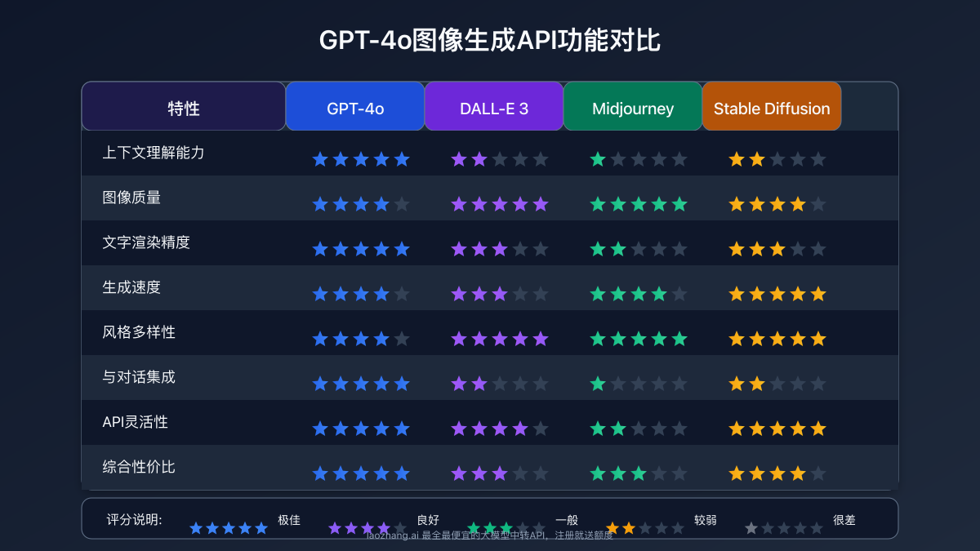Choose Stable Diffusion stars in 生成速度 row

777,294
